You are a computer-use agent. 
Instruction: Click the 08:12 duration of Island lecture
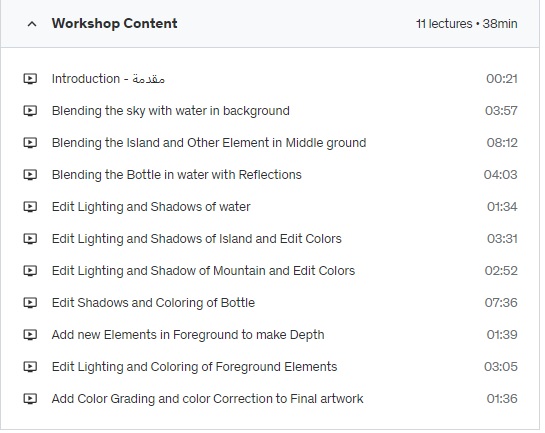pyautogui.click(x=502, y=143)
